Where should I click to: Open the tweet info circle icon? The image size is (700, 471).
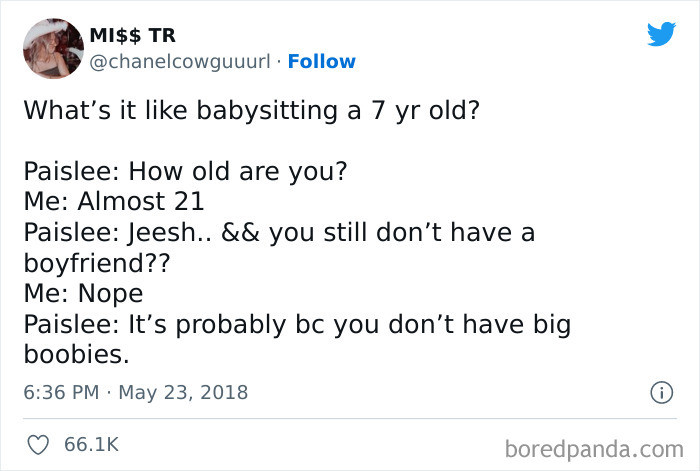(661, 393)
